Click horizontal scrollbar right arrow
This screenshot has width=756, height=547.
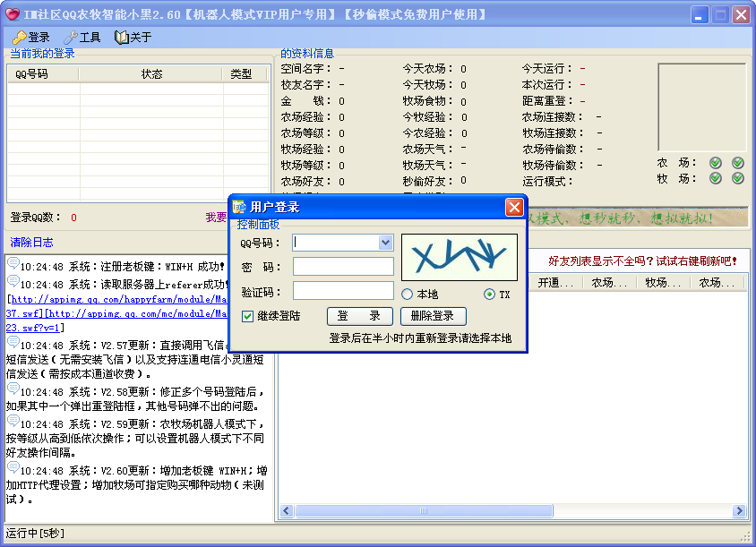739,511
